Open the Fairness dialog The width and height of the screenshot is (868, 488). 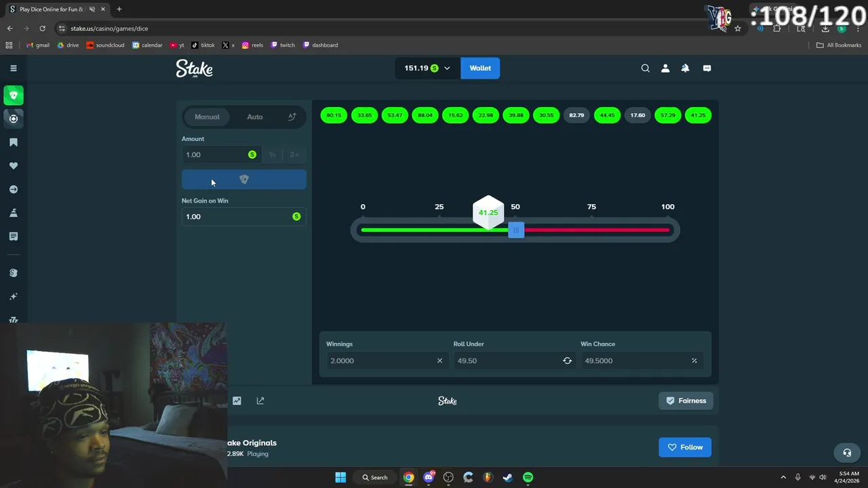click(686, 401)
